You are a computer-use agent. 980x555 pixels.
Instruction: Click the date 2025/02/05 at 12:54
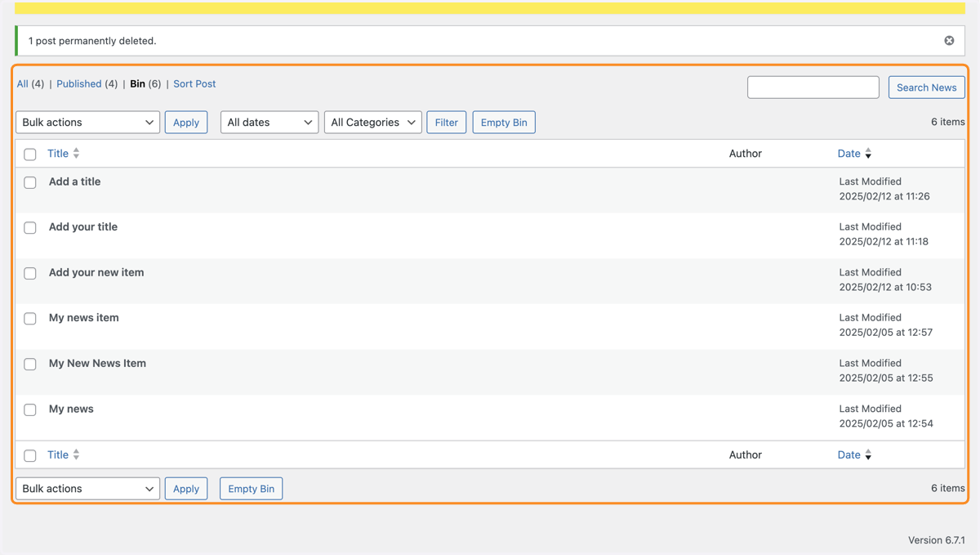coord(886,423)
